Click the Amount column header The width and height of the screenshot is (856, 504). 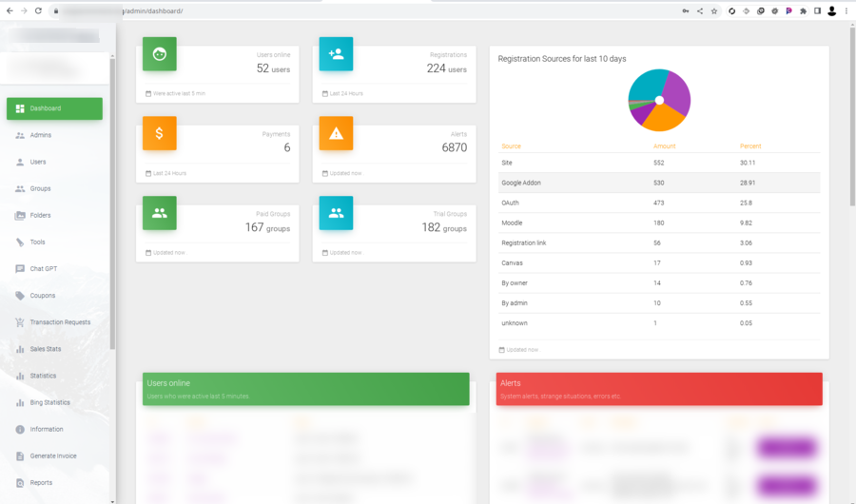click(x=665, y=146)
